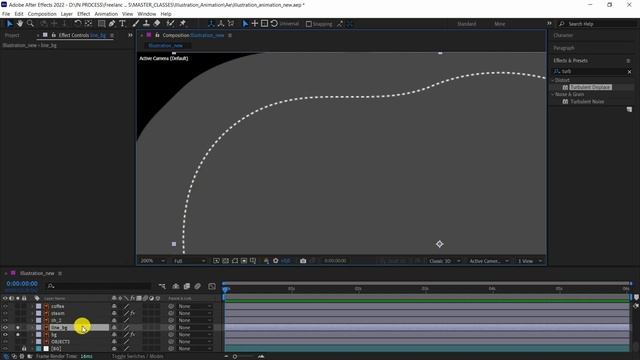Image resolution: width=640 pixels, height=360 pixels.
Task: Click the teal label swatch of [BG] layer
Action: point(39,349)
